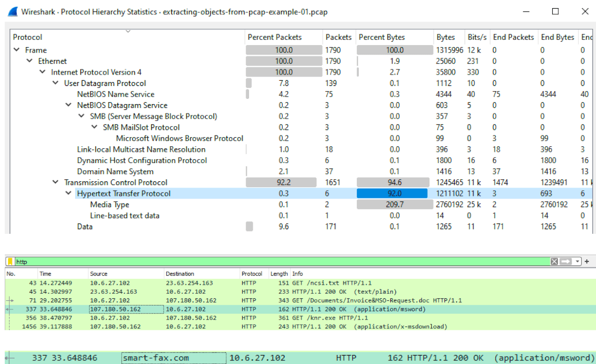The height and width of the screenshot is (364, 596).
Task: Click the display filter bookmark icon
Action: pyautogui.click(x=10, y=261)
